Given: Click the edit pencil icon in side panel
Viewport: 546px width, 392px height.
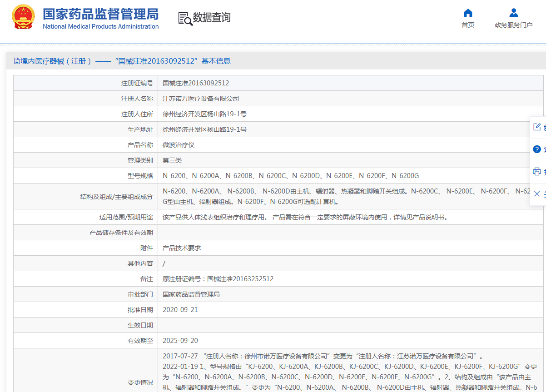Looking at the screenshot, I should coord(537,127).
